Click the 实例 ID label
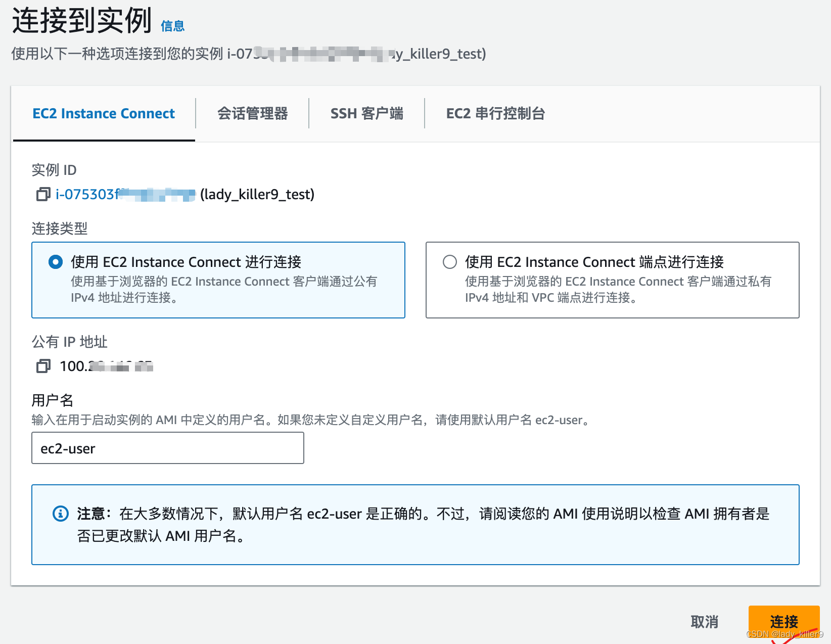 tap(54, 170)
